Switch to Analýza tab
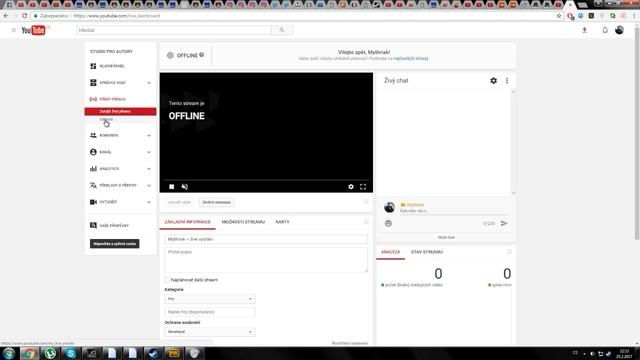640x360 pixels. click(391, 252)
